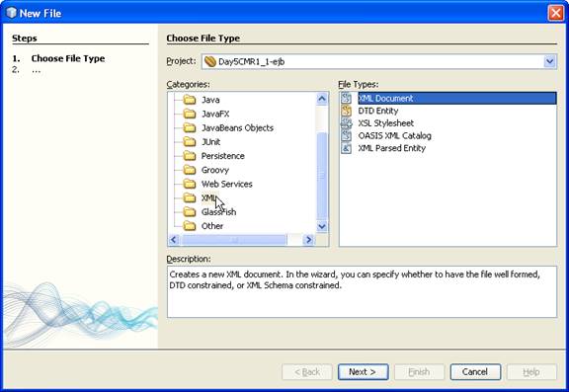Click the disabled < Back button

point(307,372)
